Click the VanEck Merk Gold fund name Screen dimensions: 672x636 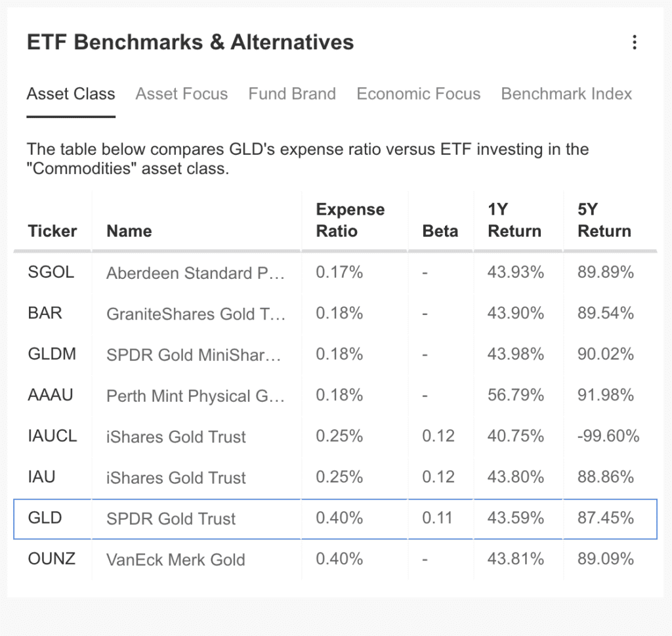coord(176,560)
